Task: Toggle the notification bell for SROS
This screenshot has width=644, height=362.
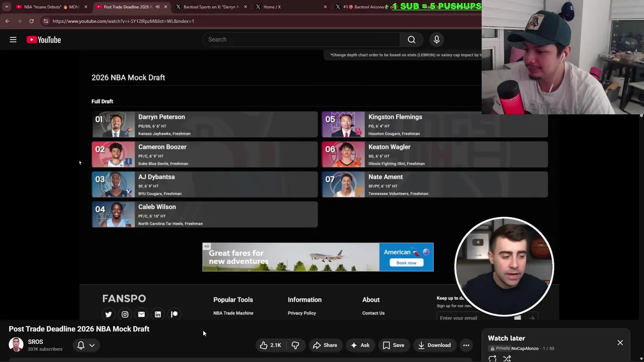Action: [80, 345]
